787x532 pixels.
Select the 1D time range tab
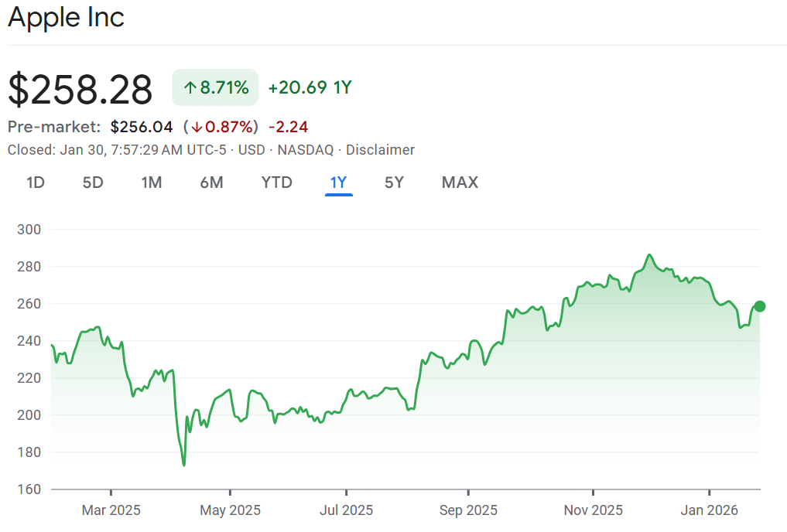click(x=36, y=182)
